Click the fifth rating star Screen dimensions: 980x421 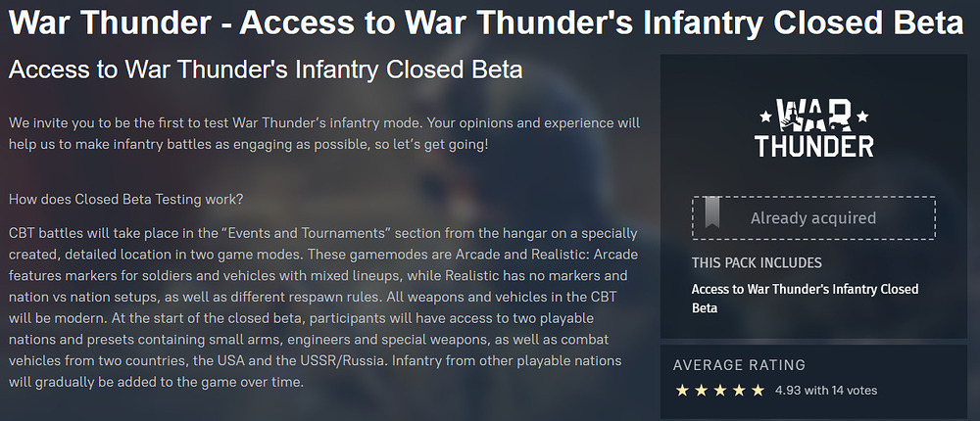point(757,390)
